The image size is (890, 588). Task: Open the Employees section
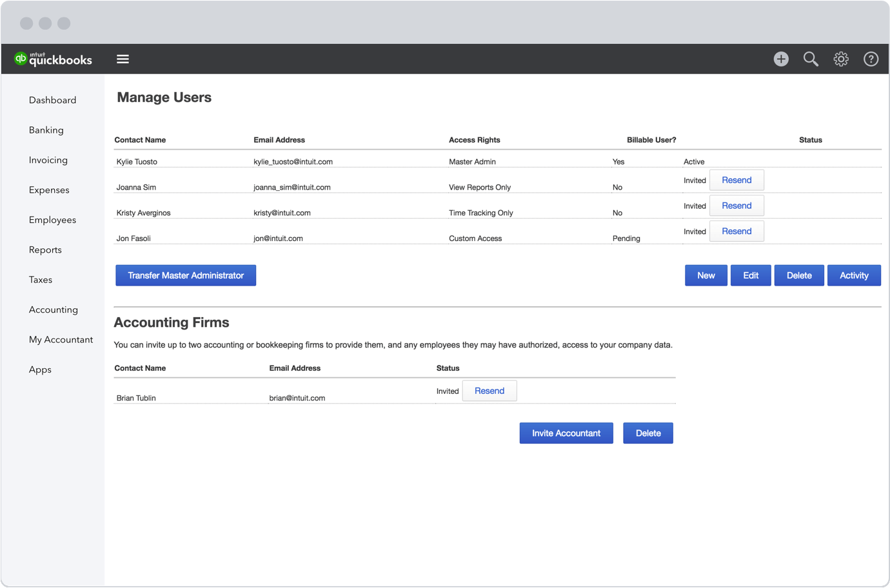click(52, 220)
